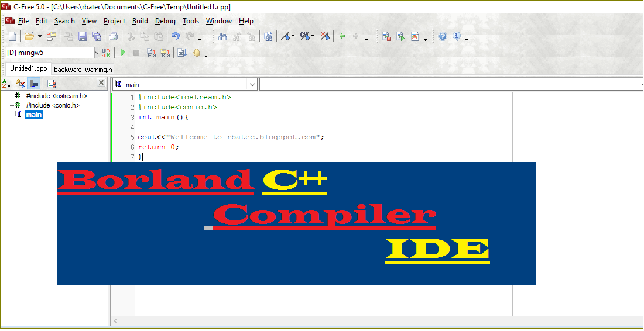644x331 pixels.
Task: Build the project with the binary folder icon
Action: 165,53
